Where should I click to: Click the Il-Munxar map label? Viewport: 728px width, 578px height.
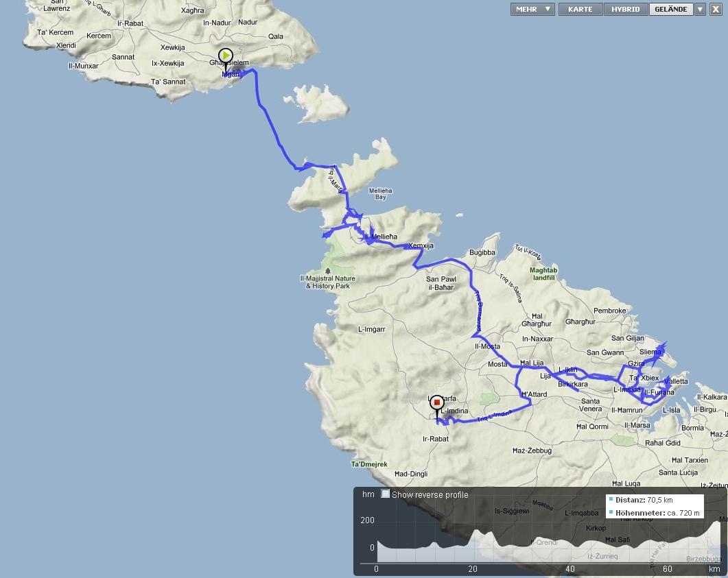(84, 66)
